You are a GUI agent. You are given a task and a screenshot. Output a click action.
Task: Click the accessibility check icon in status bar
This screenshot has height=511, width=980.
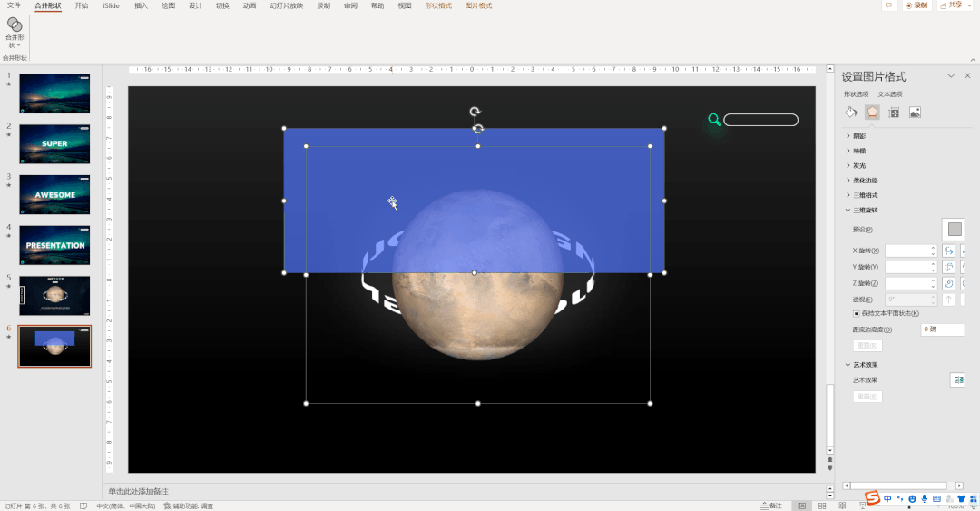pos(167,506)
